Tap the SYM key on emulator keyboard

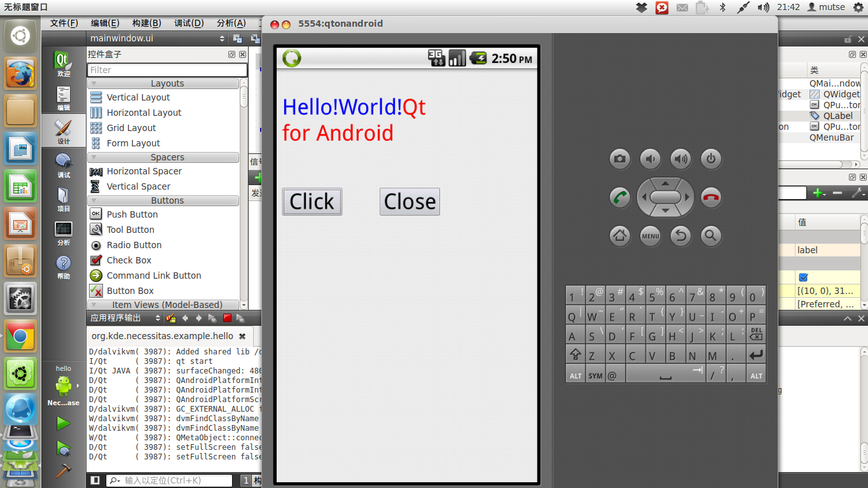(x=595, y=375)
